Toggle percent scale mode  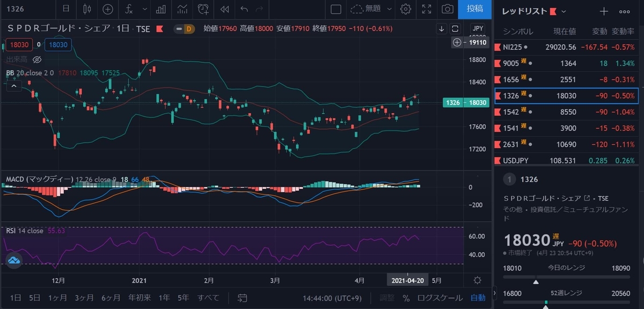[x=406, y=298]
